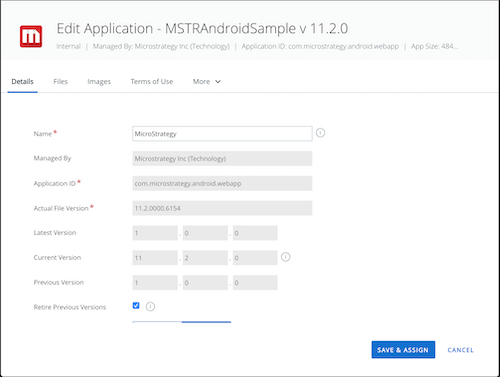Expand the More dropdown menu

(x=207, y=82)
